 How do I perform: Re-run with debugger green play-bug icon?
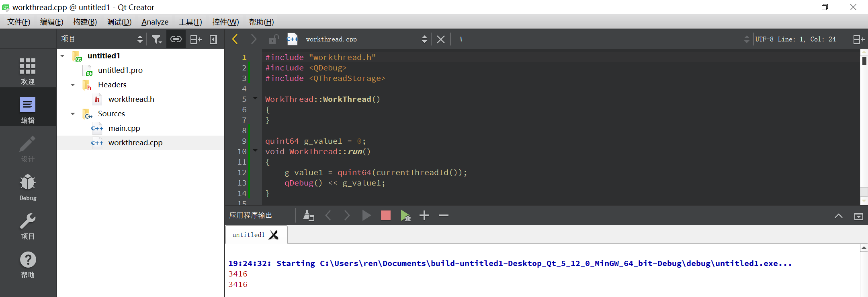coord(405,215)
